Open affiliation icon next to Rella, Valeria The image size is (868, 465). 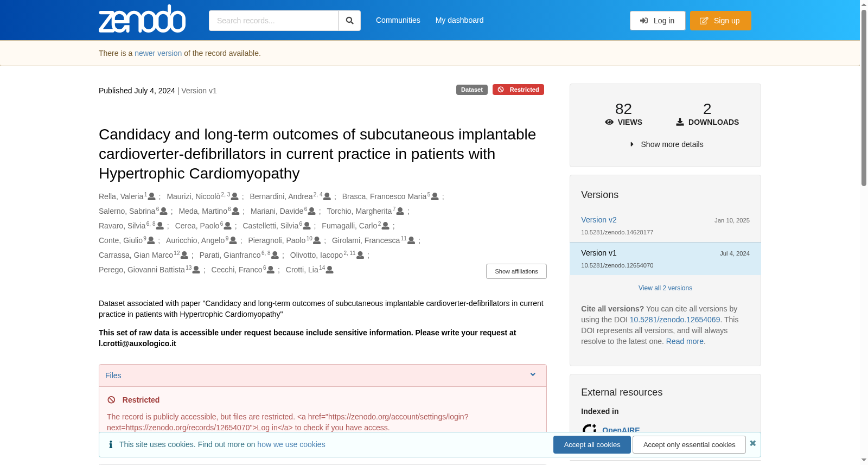point(152,196)
